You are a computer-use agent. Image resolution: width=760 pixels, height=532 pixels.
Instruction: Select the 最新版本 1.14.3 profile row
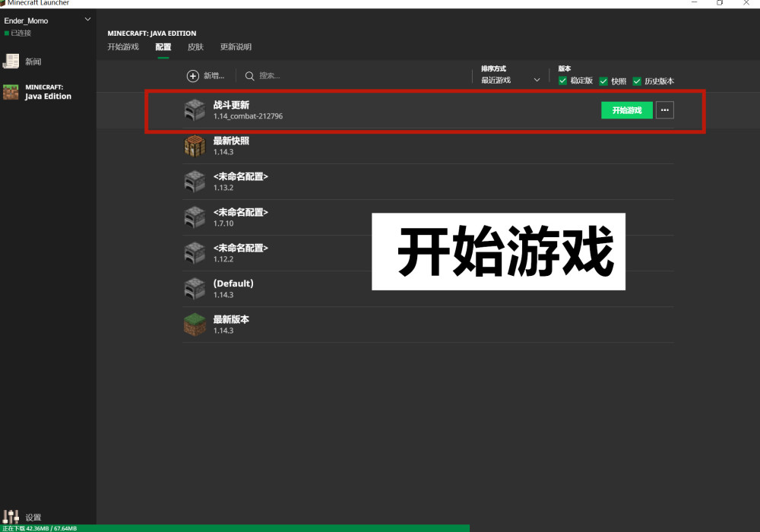[429, 325]
